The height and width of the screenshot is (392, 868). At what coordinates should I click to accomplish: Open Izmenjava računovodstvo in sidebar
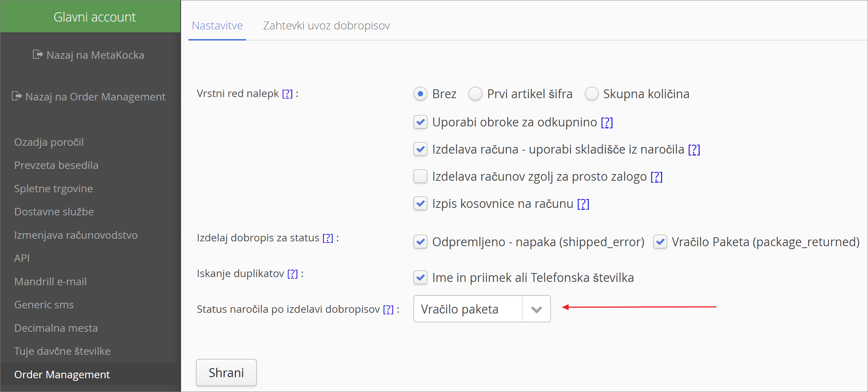click(x=76, y=235)
